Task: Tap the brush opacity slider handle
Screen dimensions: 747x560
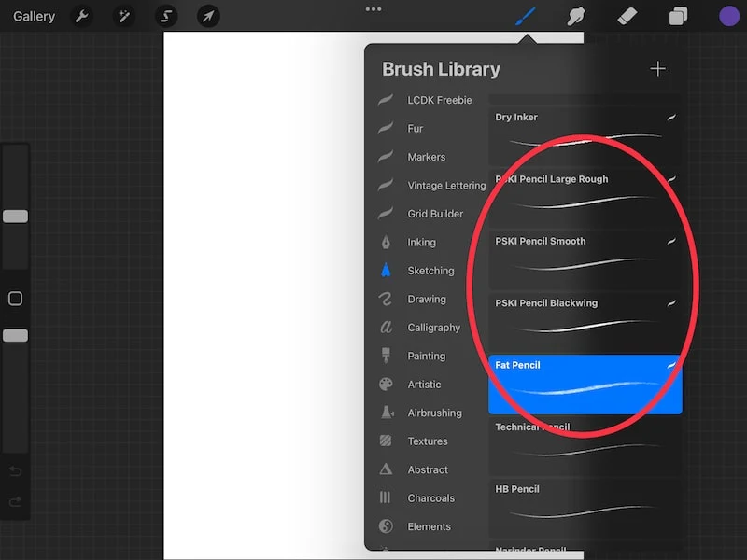Action: pos(15,335)
